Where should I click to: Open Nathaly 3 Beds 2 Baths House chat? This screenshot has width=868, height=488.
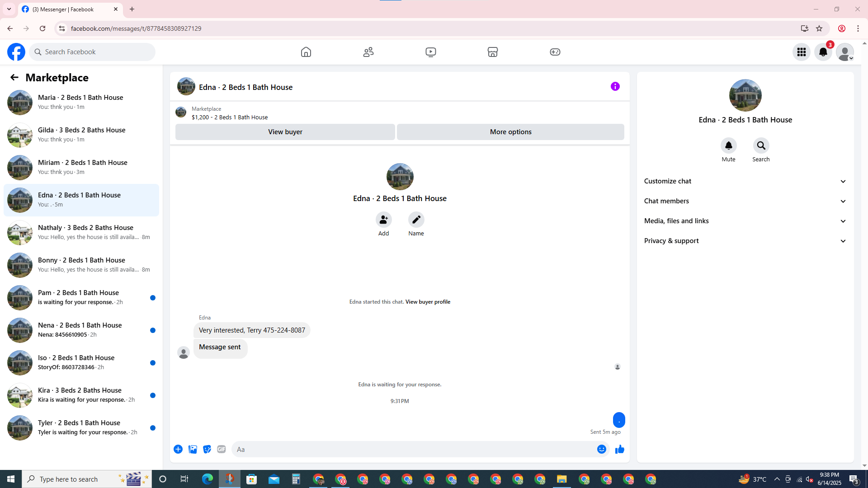click(81, 232)
